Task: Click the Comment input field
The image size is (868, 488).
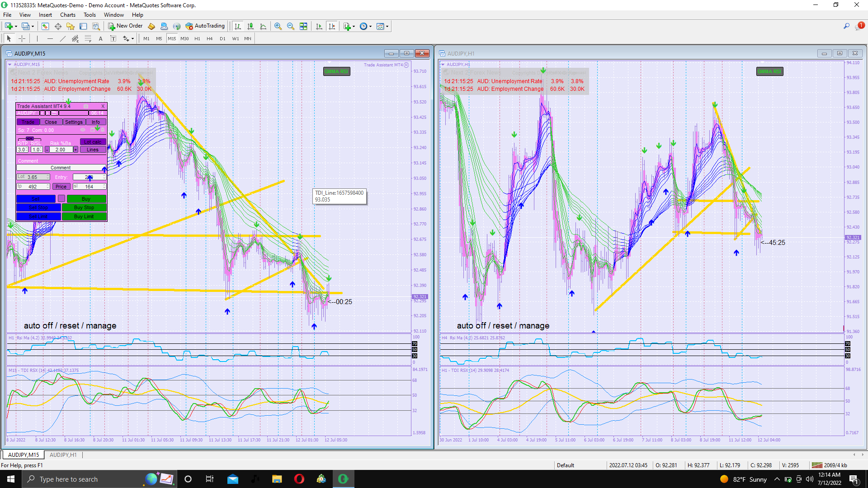Action: click(61, 168)
